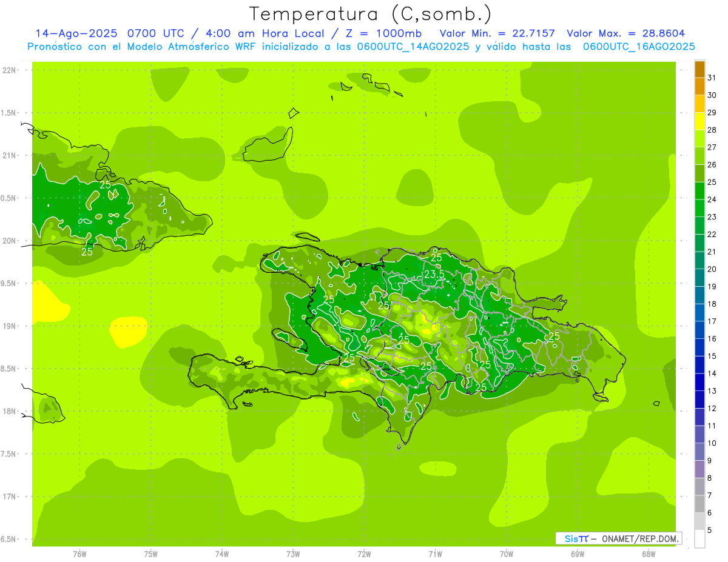Click the '68W' longitude axis label
The image size is (728, 562).
[649, 554]
